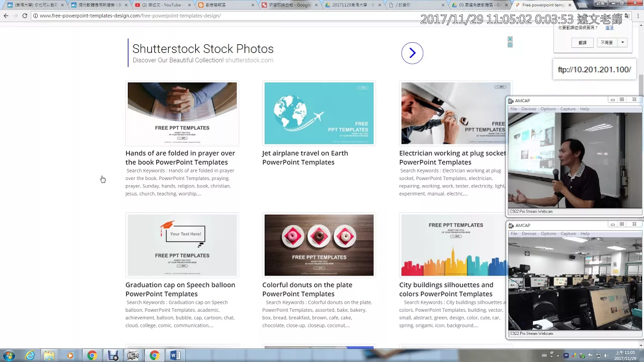Open the jet airplane Earth template thumbnail

pyautogui.click(x=319, y=114)
